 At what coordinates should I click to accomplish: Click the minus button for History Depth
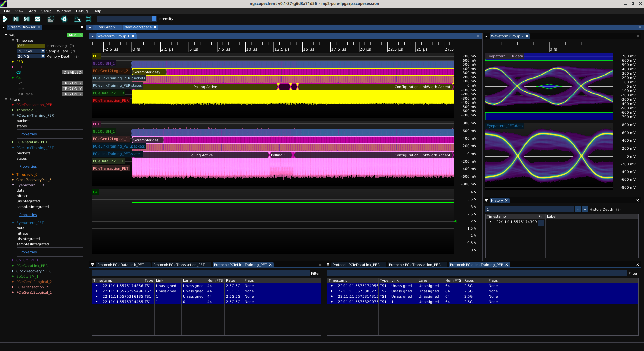pyautogui.click(x=578, y=209)
